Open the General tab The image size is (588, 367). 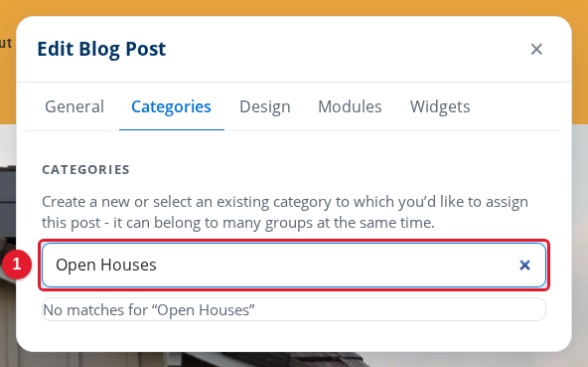point(74,106)
